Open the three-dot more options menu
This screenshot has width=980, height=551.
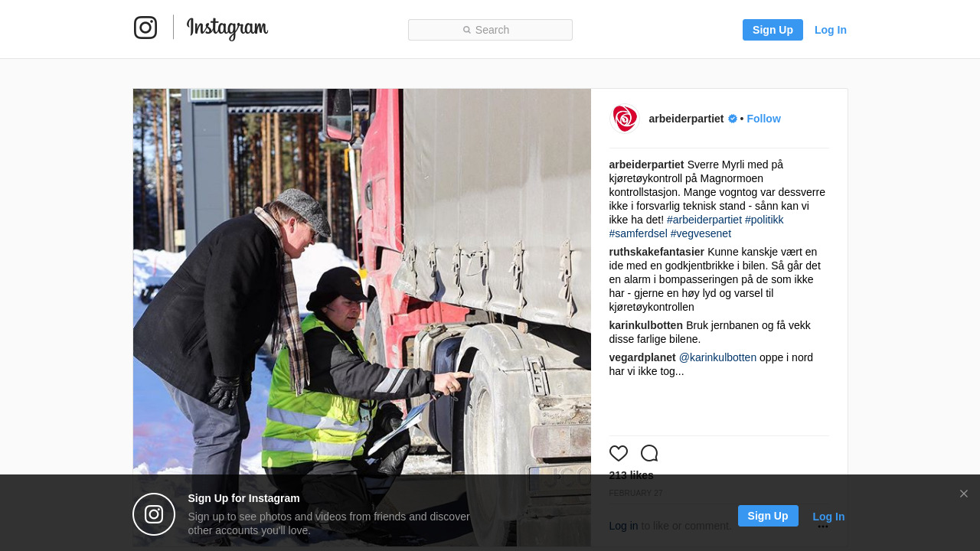coord(823,527)
